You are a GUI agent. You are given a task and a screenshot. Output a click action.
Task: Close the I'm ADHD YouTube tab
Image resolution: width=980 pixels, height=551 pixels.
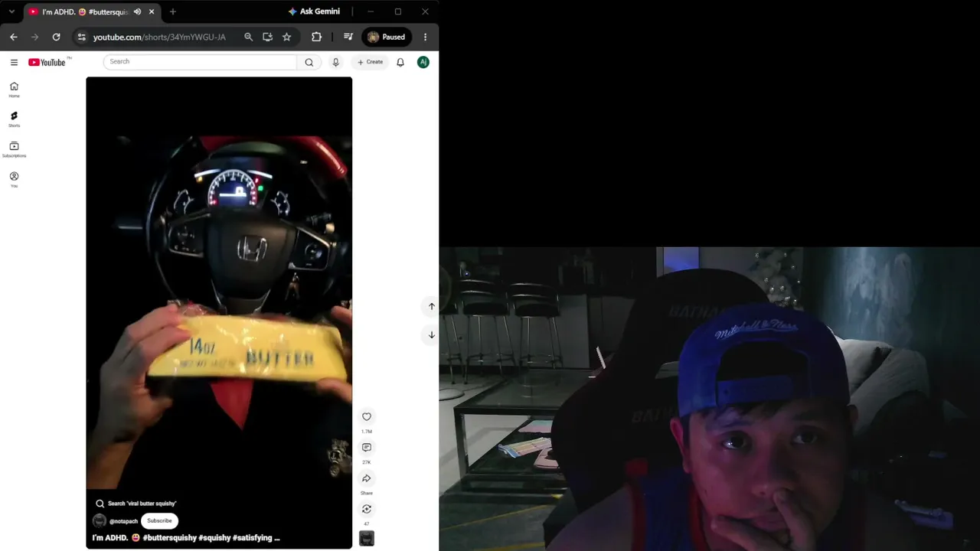(152, 11)
